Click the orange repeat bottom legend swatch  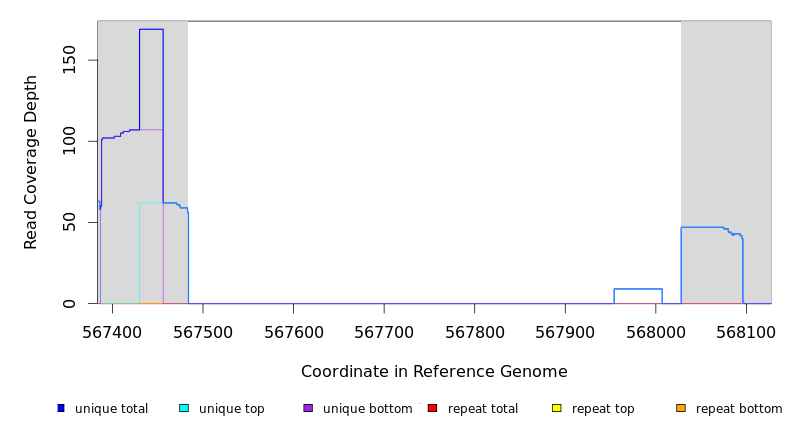[x=681, y=408]
